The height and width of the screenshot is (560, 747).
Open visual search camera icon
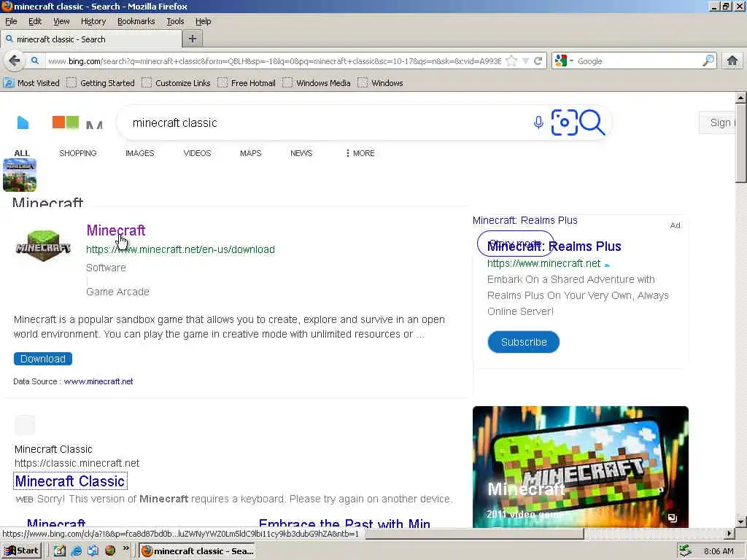pyautogui.click(x=564, y=122)
